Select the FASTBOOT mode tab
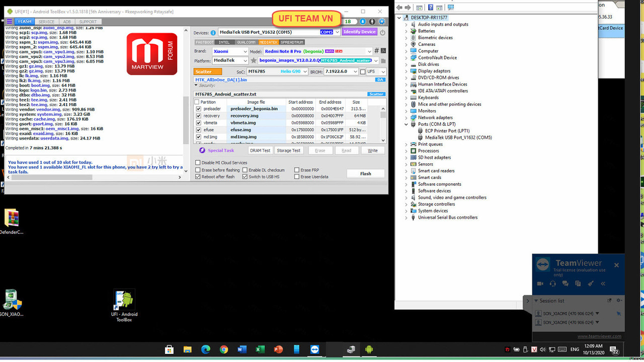The height and width of the screenshot is (362, 644). pos(205,42)
